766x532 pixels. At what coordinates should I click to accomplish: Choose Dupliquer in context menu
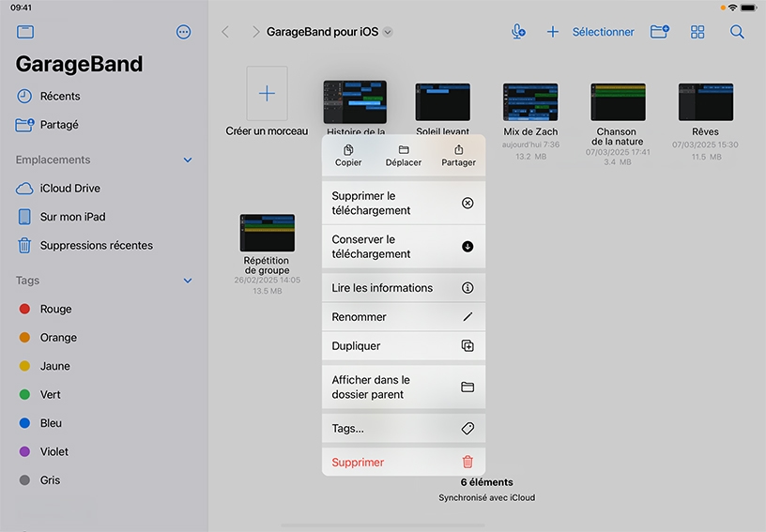pyautogui.click(x=404, y=346)
